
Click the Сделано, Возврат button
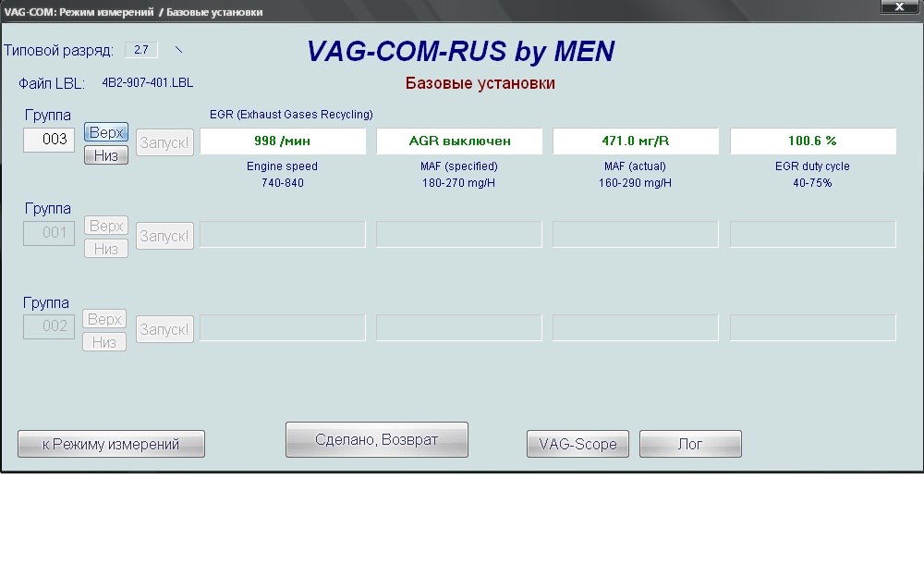376,439
